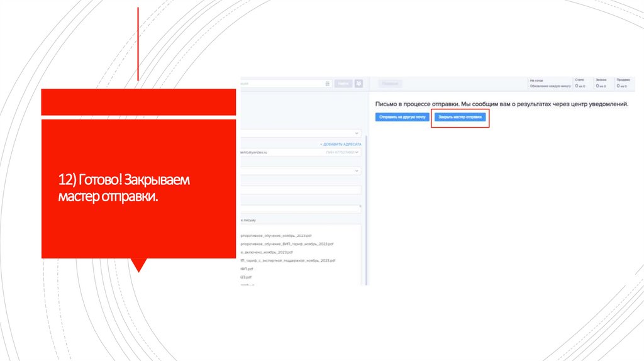Click the greyed-out button atop the right pane
Screen dimensions: 644x361
(x=390, y=84)
